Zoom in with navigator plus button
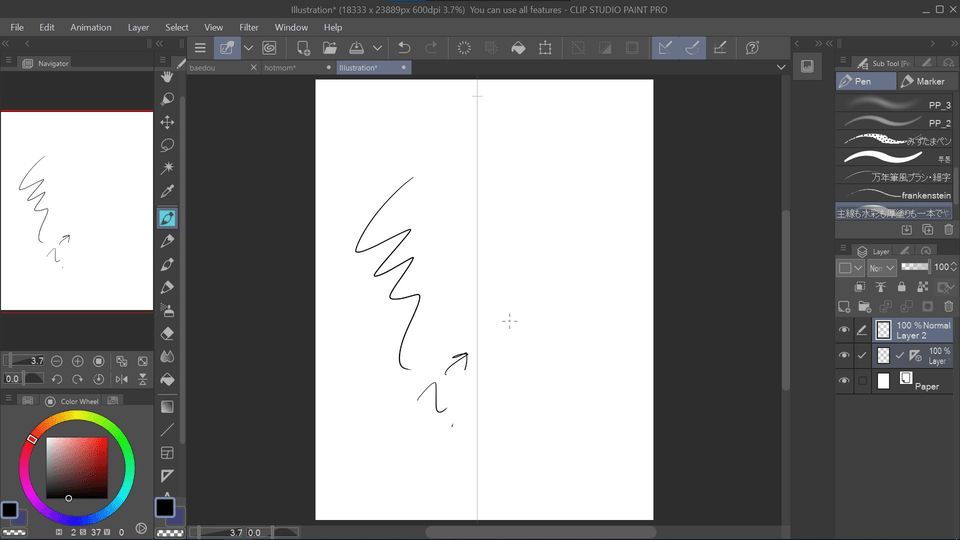Viewport: 960px width, 540px height. [78, 361]
